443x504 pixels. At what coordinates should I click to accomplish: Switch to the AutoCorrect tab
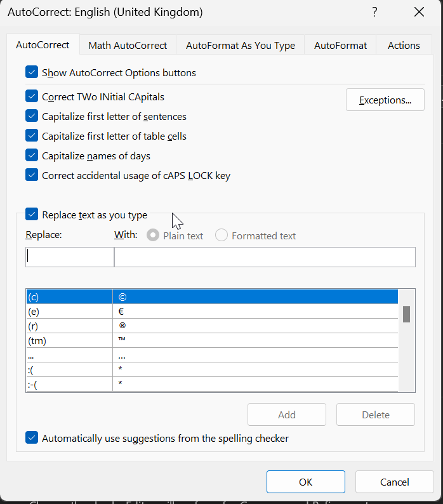[43, 44]
